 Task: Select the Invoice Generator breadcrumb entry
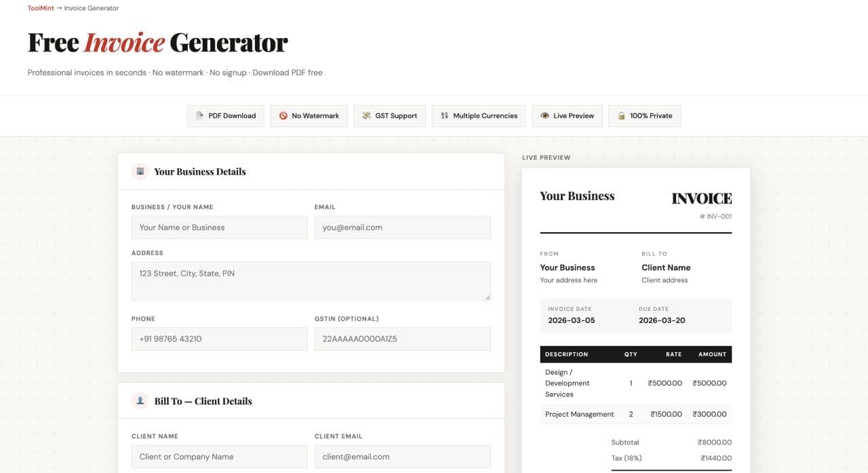[x=91, y=7]
